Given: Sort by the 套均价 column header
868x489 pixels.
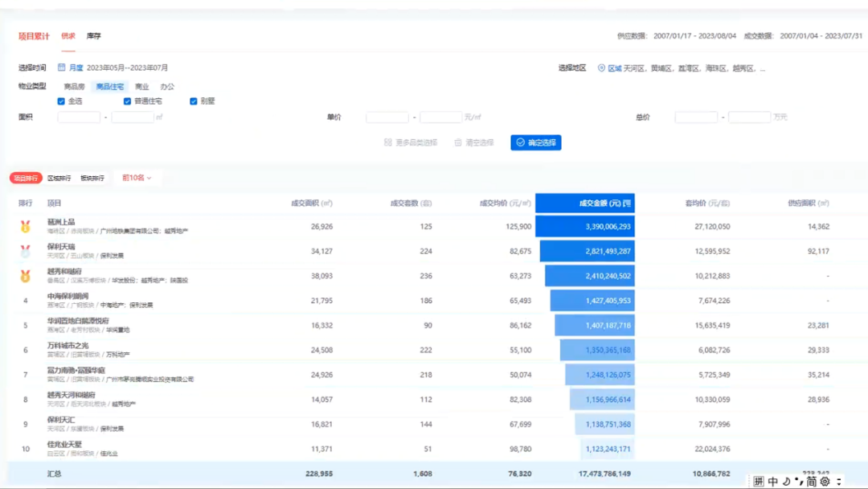Looking at the screenshot, I should pos(707,203).
